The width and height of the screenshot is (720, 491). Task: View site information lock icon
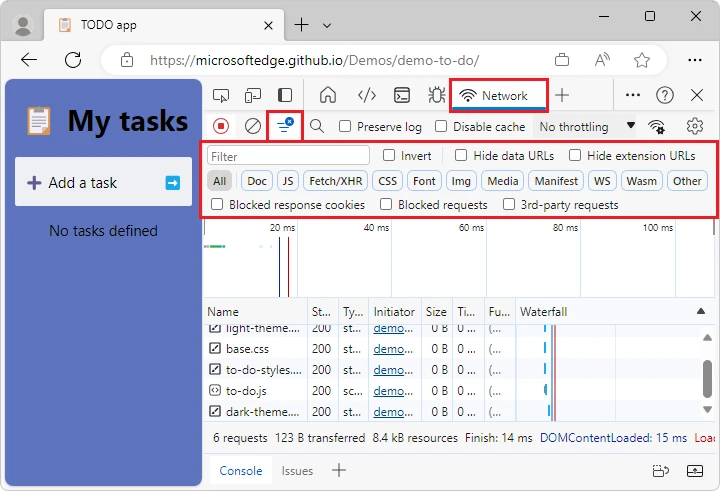[x=127, y=60]
